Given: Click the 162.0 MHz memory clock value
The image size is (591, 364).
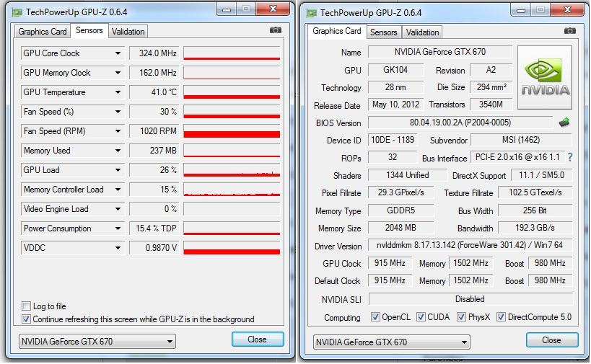Looking at the screenshot, I should pyautogui.click(x=154, y=73).
